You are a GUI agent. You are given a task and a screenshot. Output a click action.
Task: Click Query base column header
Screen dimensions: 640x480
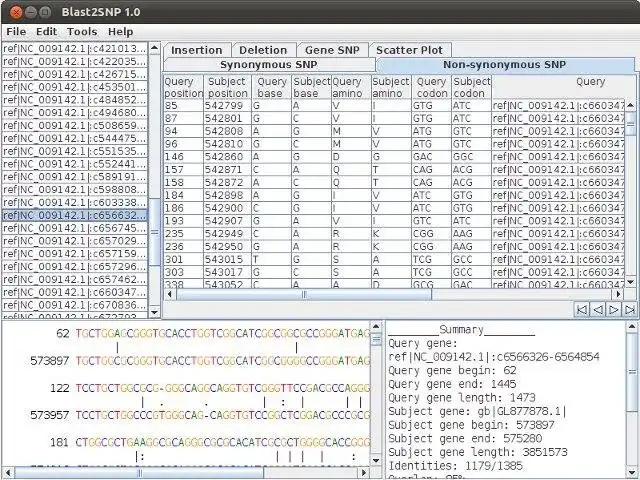coord(271,87)
